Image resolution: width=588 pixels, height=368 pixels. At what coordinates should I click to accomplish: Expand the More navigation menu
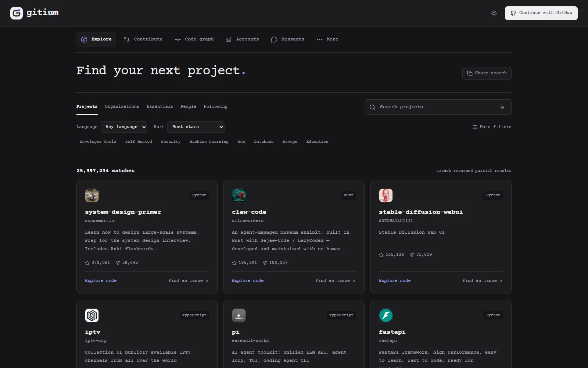pyautogui.click(x=327, y=39)
